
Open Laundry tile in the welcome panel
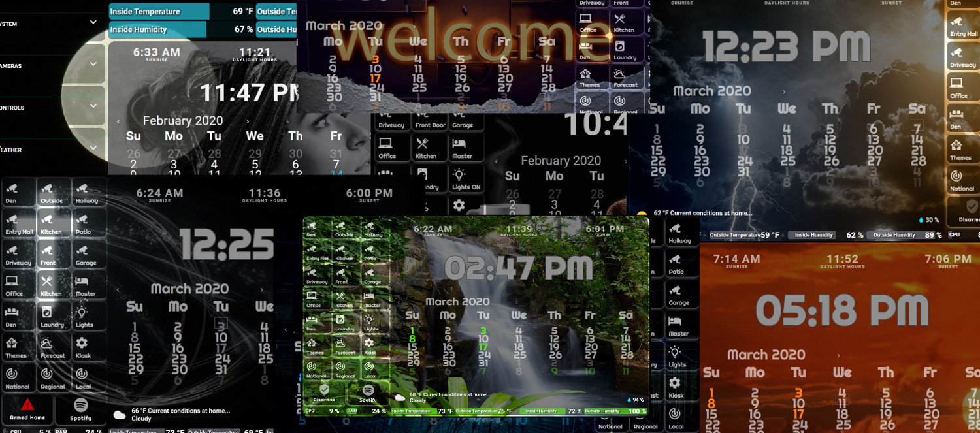[x=627, y=50]
